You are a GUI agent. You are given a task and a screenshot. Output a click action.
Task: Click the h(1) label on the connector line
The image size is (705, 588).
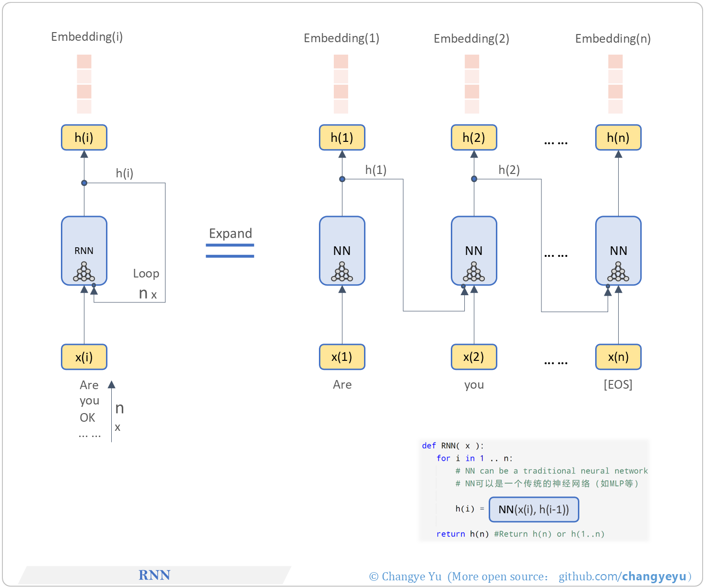coord(376,170)
